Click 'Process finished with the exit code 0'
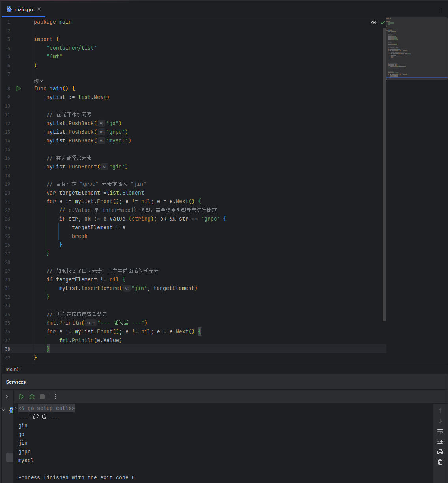This screenshot has height=483, width=448. 77,477
